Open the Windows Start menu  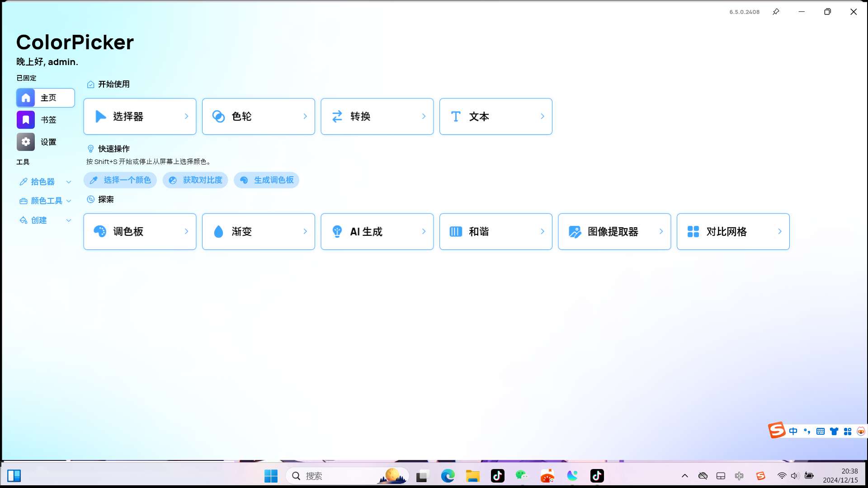point(271,476)
